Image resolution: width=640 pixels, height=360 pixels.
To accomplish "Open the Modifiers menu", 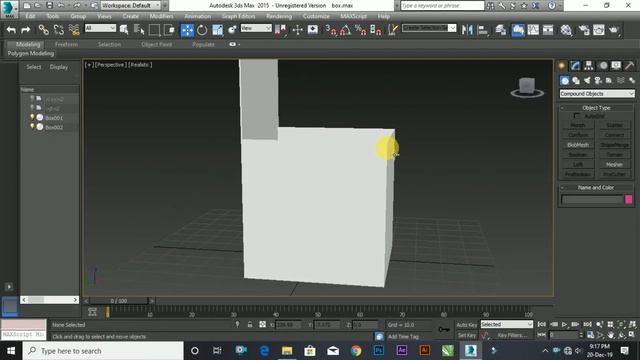I will click(161, 16).
